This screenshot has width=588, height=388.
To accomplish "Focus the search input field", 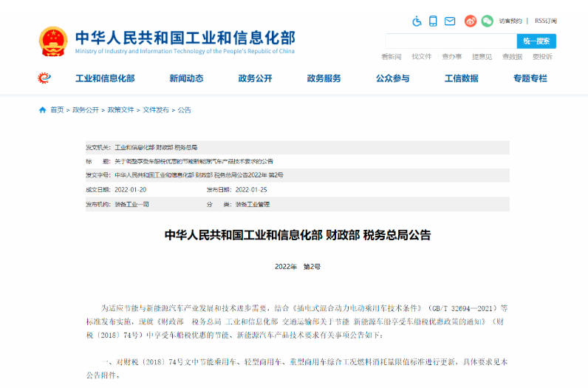I will click(x=451, y=41).
